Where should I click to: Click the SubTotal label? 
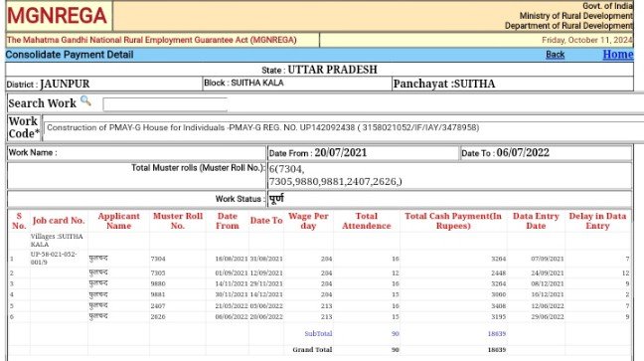pyautogui.click(x=318, y=334)
